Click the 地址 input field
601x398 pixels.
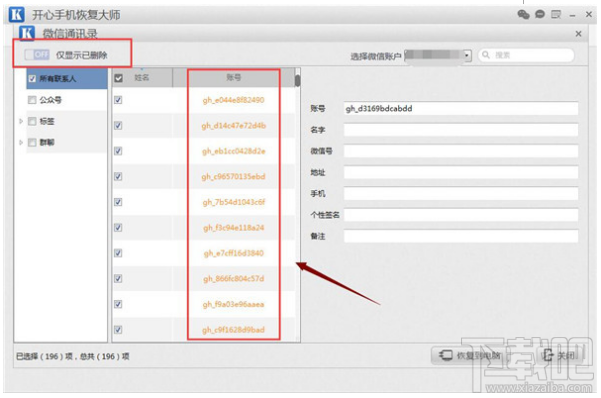[461, 172]
